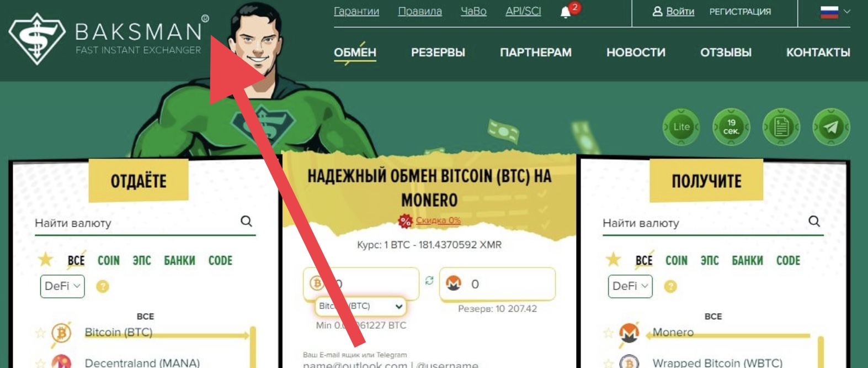This screenshot has height=368, width=868.
Task: Expand the DeFi dropdown in Получите panel
Action: 630,286
